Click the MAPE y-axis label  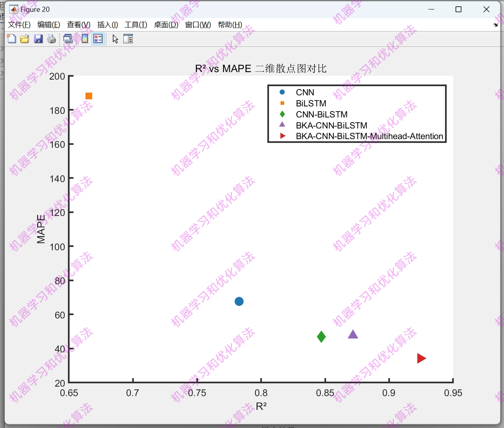(x=41, y=229)
